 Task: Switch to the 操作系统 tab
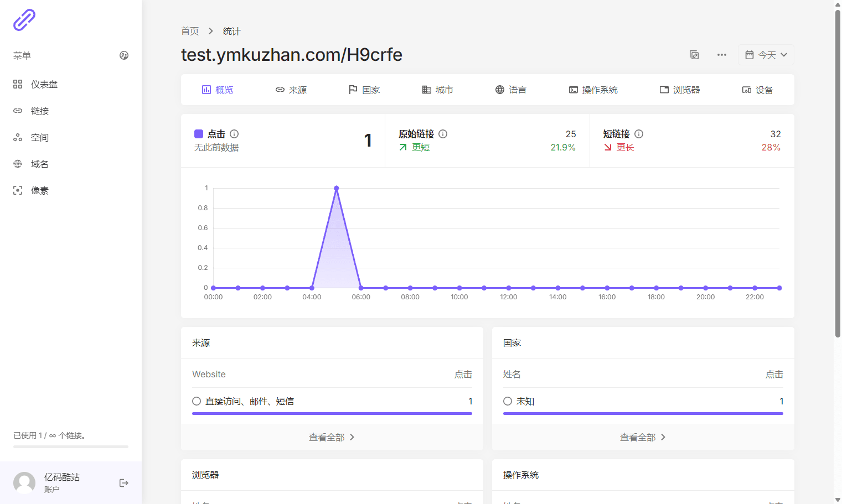point(593,90)
